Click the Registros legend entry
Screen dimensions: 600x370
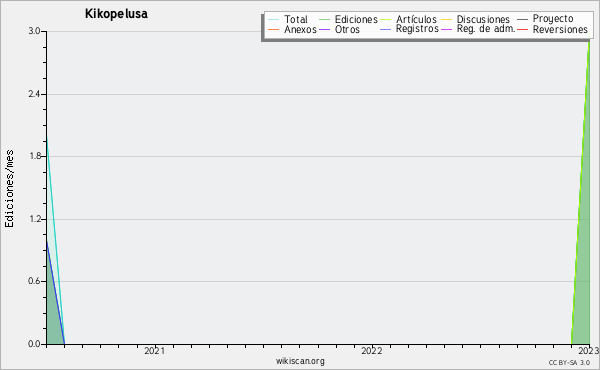[409, 29]
